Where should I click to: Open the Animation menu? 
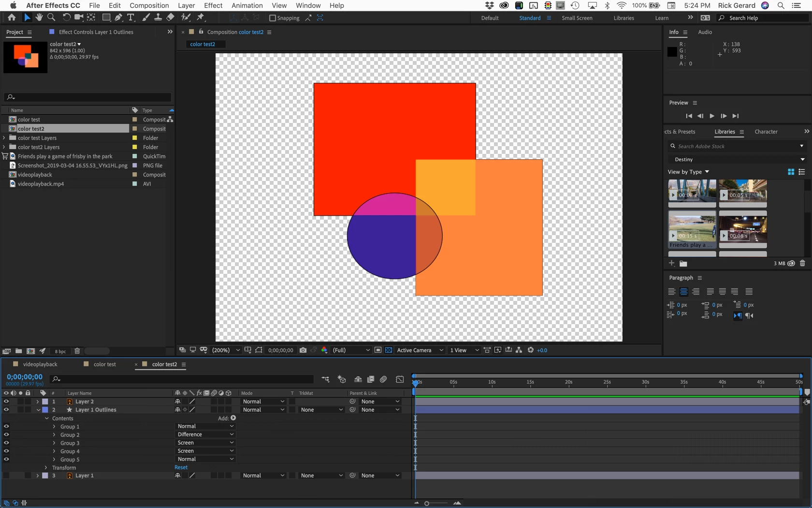(x=247, y=5)
